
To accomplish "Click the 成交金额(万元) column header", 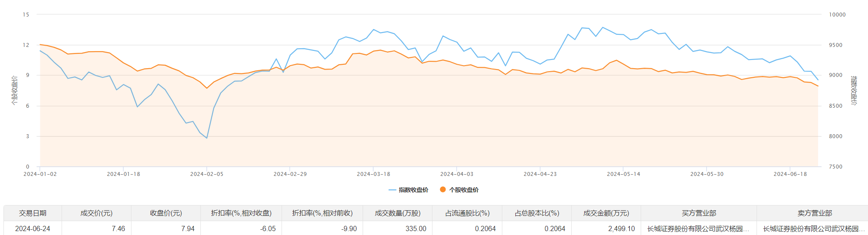I will pos(606,213).
